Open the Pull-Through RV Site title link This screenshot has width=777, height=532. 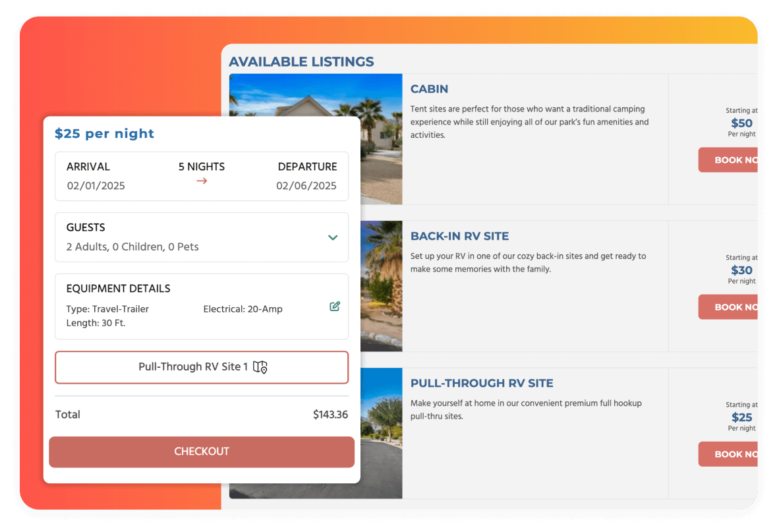coord(482,383)
